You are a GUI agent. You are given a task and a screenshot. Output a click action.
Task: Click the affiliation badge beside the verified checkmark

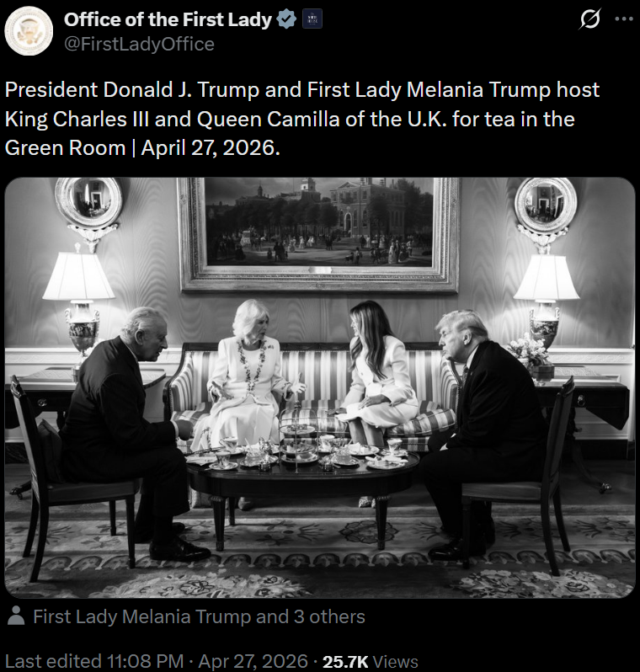pos(312,19)
